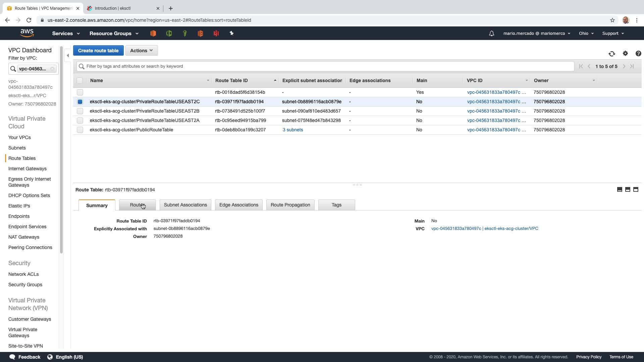The width and height of the screenshot is (644, 362).
Task: Open the notifications bell icon
Action: click(491, 34)
